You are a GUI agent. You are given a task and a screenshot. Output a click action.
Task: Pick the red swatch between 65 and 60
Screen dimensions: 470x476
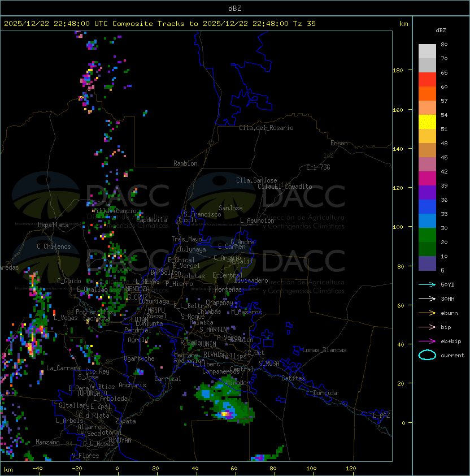(x=427, y=80)
